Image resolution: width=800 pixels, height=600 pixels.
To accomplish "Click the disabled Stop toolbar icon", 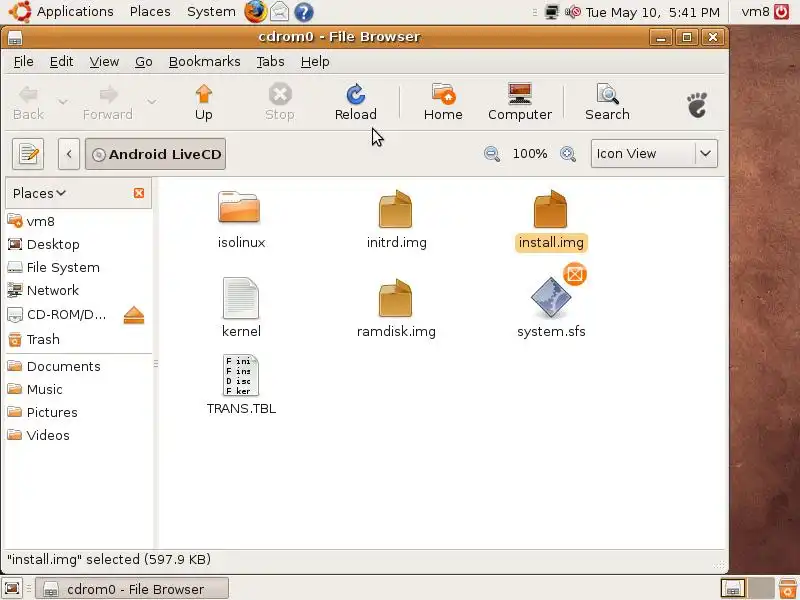I will click(x=280, y=102).
